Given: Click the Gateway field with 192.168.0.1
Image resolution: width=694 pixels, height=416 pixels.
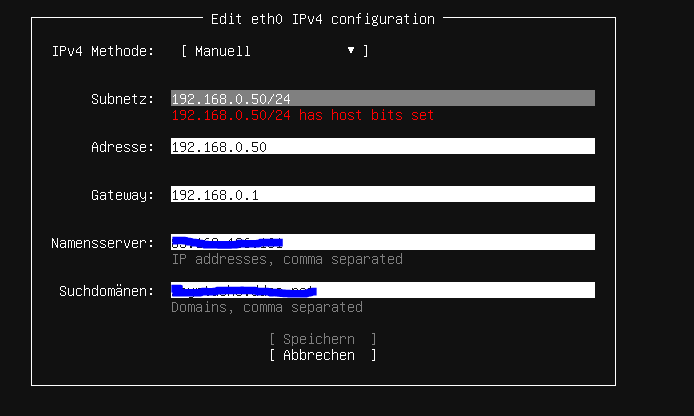Looking at the screenshot, I should (x=382, y=195).
